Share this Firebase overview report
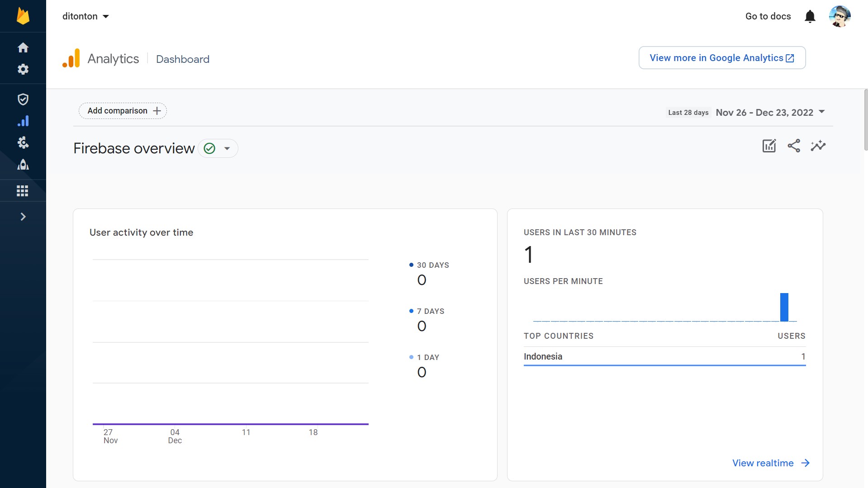868x488 pixels. [x=794, y=146]
